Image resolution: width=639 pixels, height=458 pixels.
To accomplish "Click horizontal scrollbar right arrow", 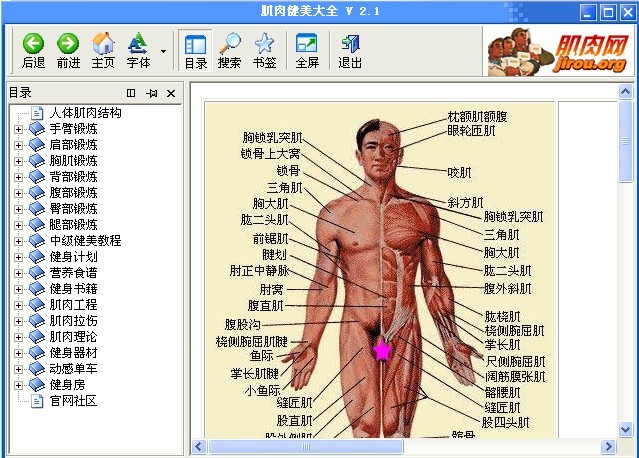I will coord(608,447).
